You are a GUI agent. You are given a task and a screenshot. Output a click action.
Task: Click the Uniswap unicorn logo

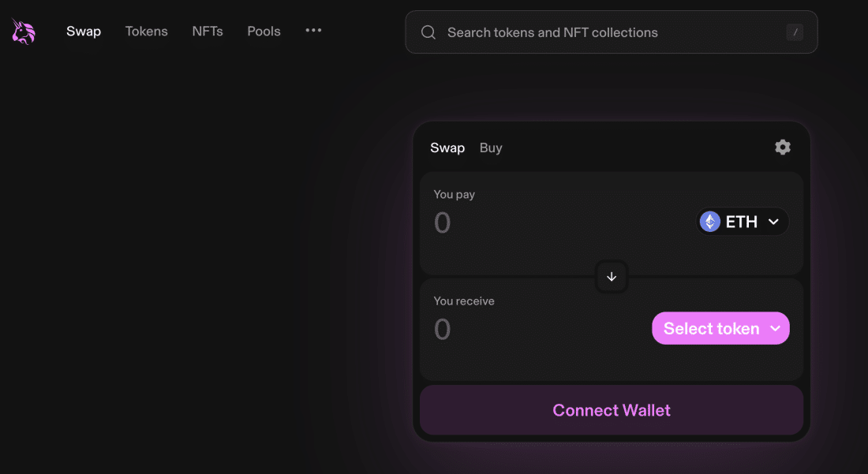tap(23, 31)
